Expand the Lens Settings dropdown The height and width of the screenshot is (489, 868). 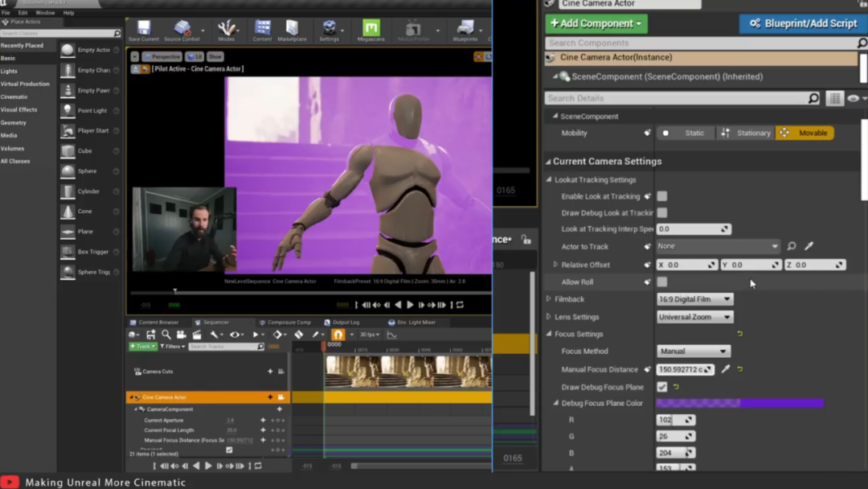coord(695,317)
